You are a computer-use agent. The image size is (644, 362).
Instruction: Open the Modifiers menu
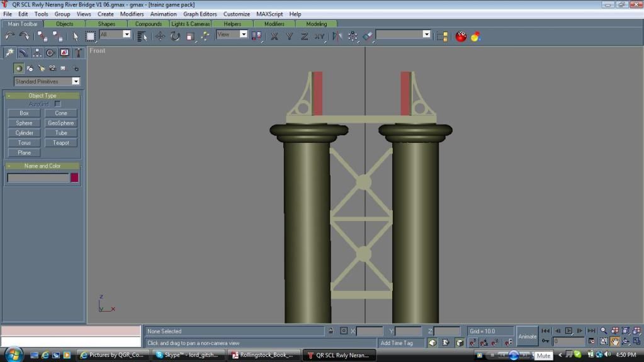(132, 14)
